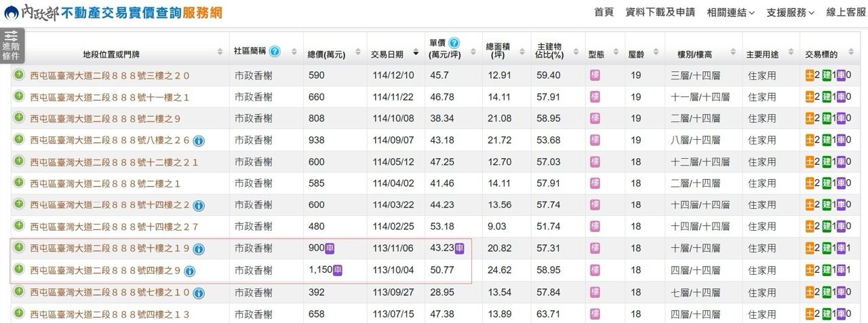Expand the 十一樓之１ row details
This screenshot has height=323, width=868.
pos(18,96)
